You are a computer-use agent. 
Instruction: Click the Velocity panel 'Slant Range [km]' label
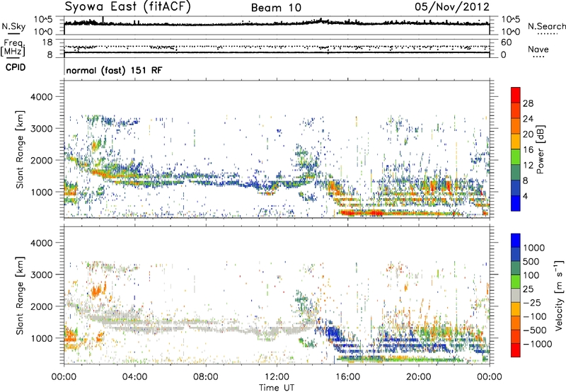tap(20, 296)
